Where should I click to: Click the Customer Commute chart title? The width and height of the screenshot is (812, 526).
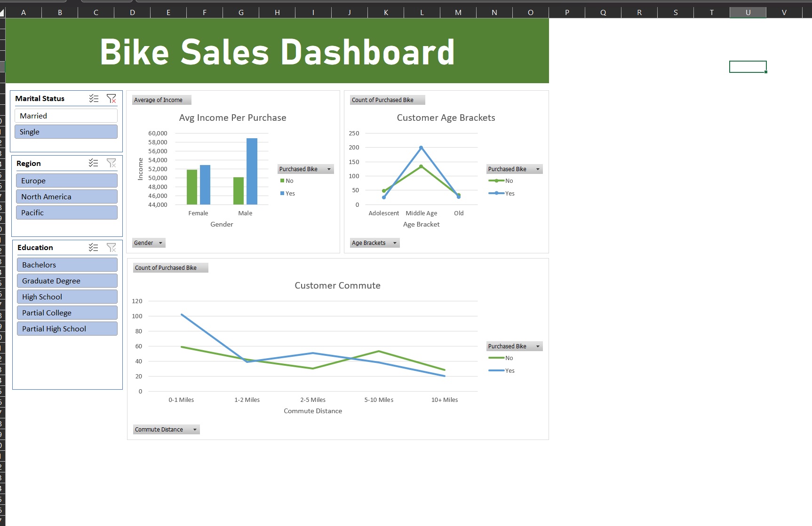337,286
